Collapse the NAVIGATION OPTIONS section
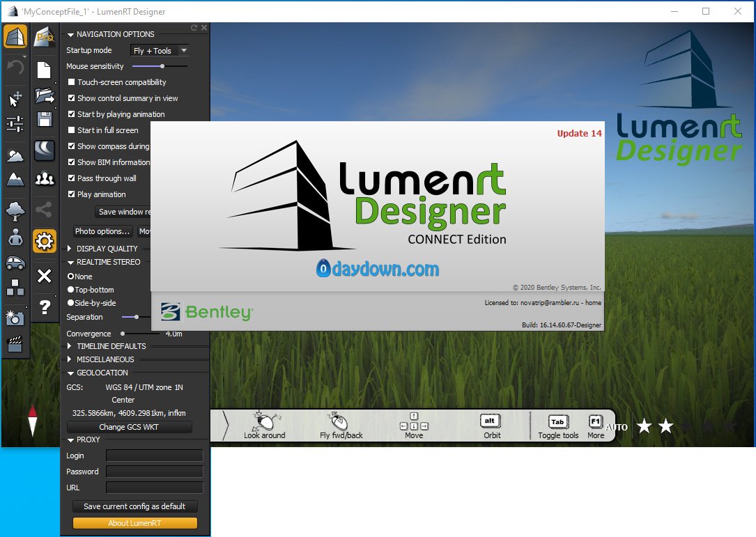This screenshot has width=756, height=537. pos(70,35)
